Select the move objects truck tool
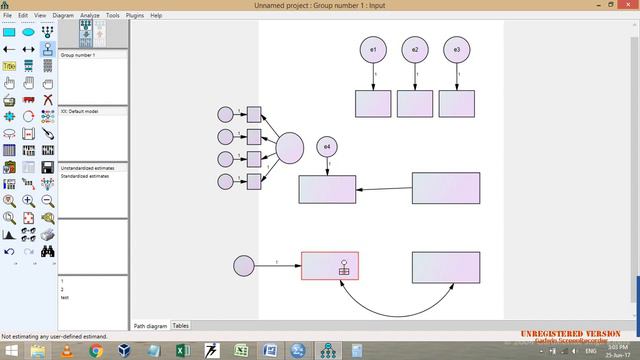The image size is (640, 360). pos(28,100)
